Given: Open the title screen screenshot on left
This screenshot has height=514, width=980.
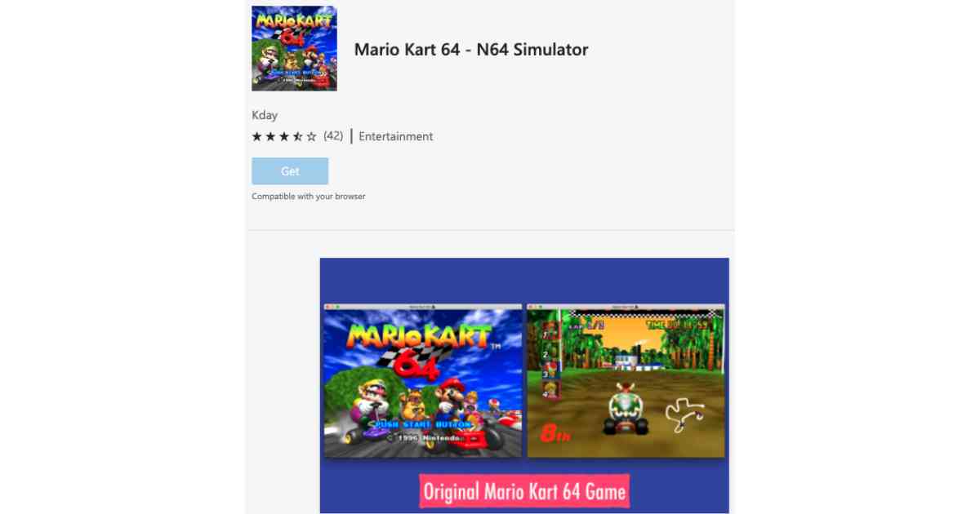Looking at the screenshot, I should (423, 381).
